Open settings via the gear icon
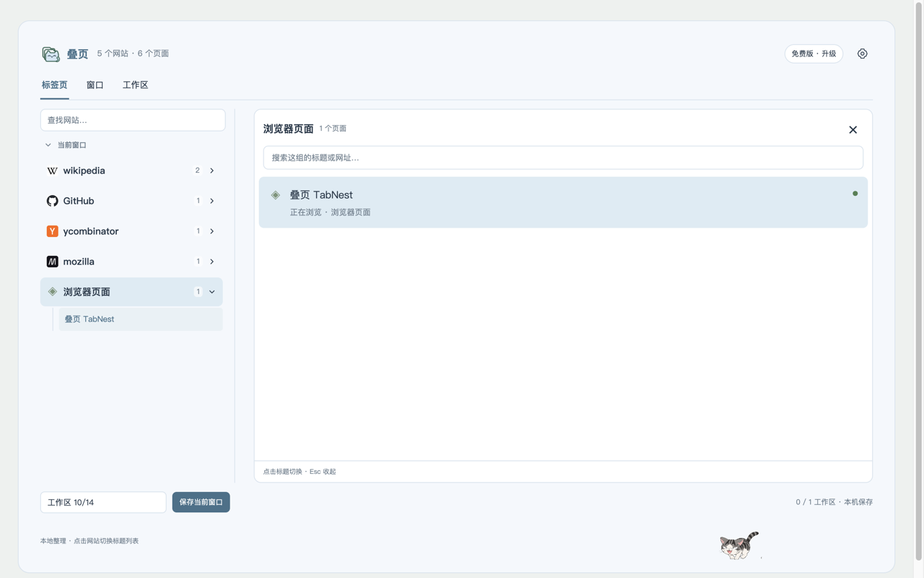This screenshot has height=578, width=924. [862, 53]
